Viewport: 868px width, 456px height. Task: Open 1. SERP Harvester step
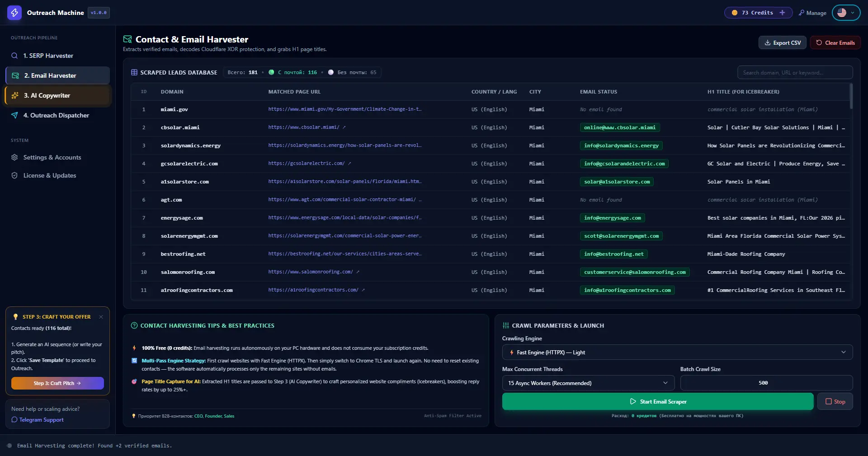(x=57, y=56)
